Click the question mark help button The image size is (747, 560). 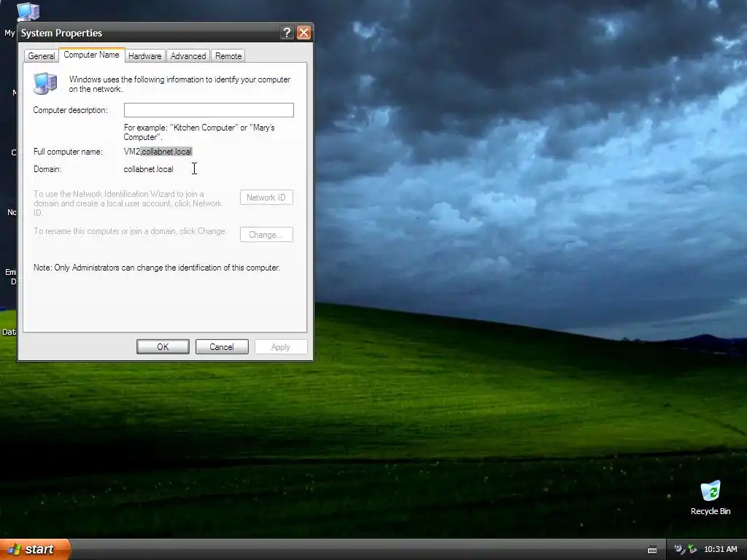point(286,32)
